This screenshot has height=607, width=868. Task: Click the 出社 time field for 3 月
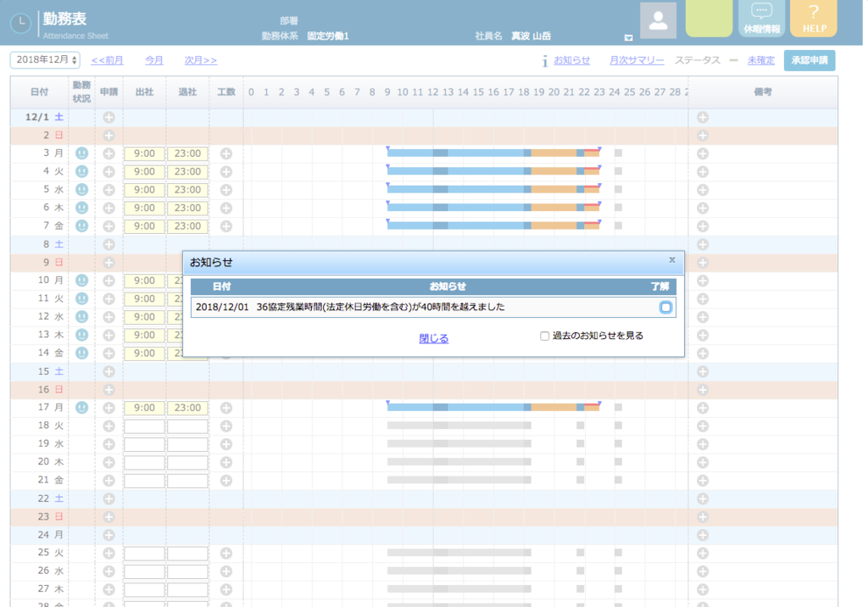coord(144,153)
